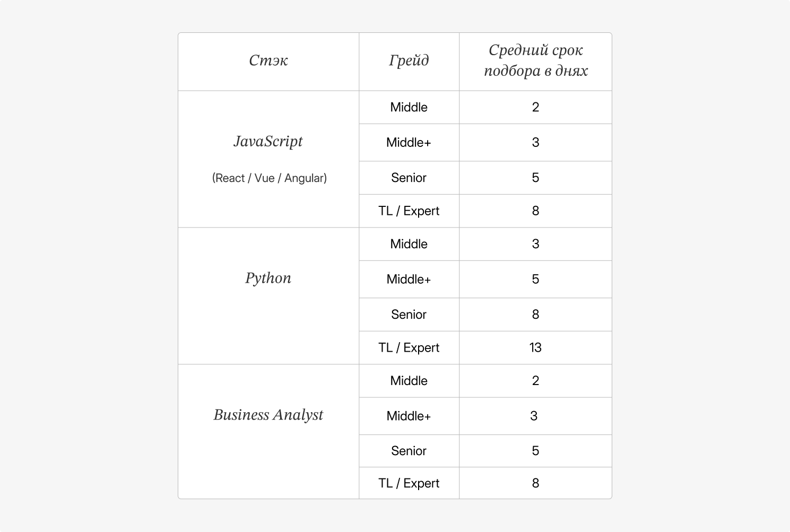This screenshot has height=532, width=790.
Task: Click Middle+ grade under Python
Action: (409, 279)
